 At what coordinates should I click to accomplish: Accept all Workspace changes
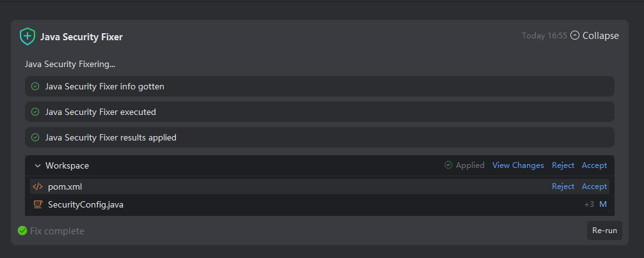click(594, 165)
